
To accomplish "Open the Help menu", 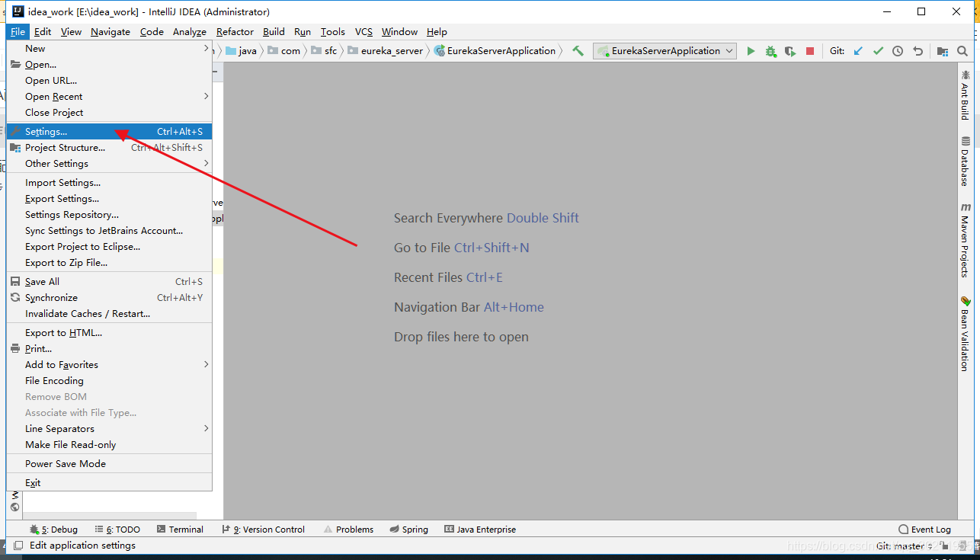I will tap(437, 31).
